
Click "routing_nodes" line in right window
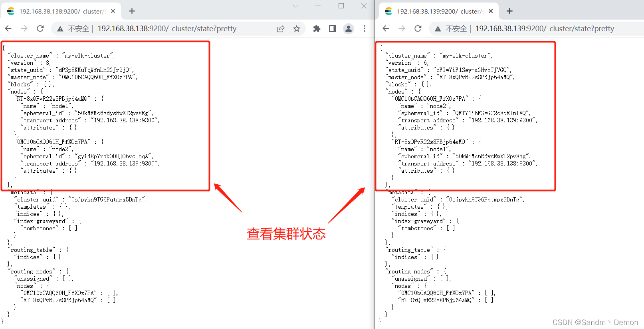416,271
